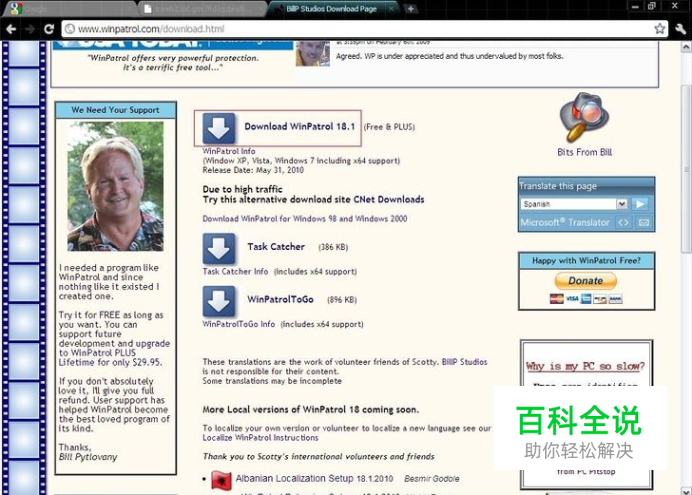692x495 pixels.
Task: Click the Bits From Bill link
Action: pos(584,152)
